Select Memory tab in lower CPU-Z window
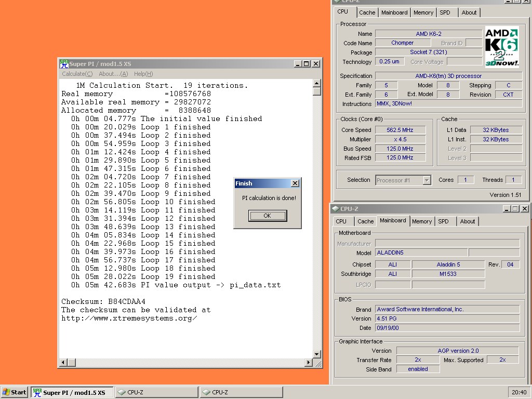Viewport: 532px width, 399px height. (422, 221)
